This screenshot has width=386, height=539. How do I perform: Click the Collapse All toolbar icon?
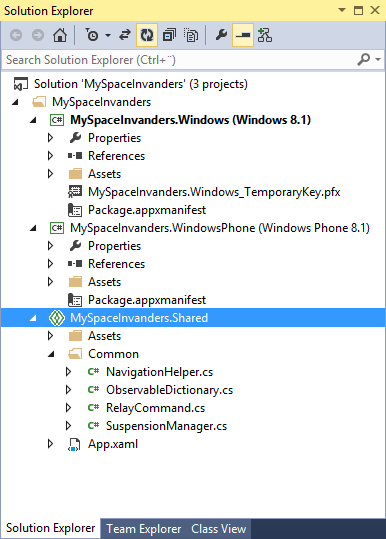[169, 35]
